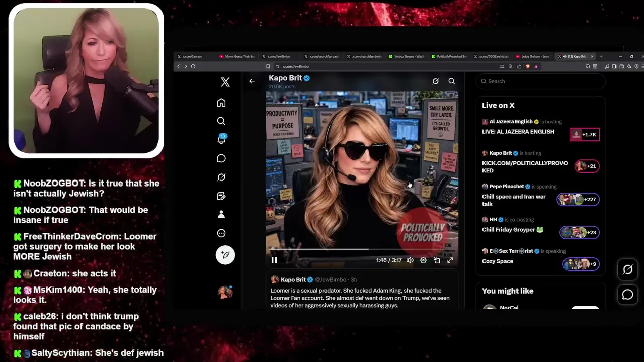
Task: Open a new browser tab
Action: 601,56
